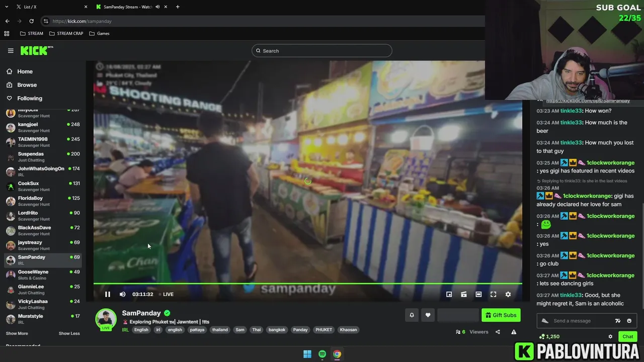This screenshot has height=362, width=644.
Task: Report the stream with warning icon
Action: point(514,332)
